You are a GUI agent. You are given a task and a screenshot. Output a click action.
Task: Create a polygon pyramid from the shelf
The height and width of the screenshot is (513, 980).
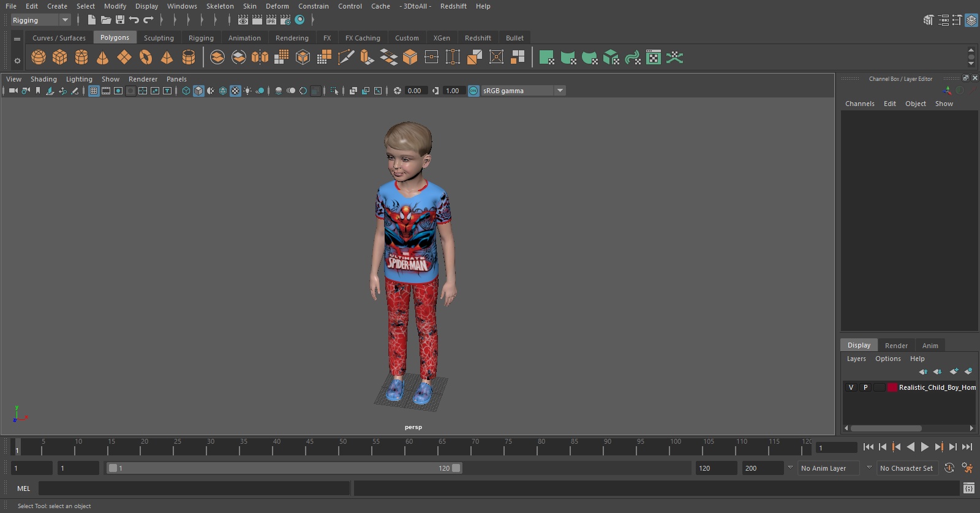click(167, 58)
